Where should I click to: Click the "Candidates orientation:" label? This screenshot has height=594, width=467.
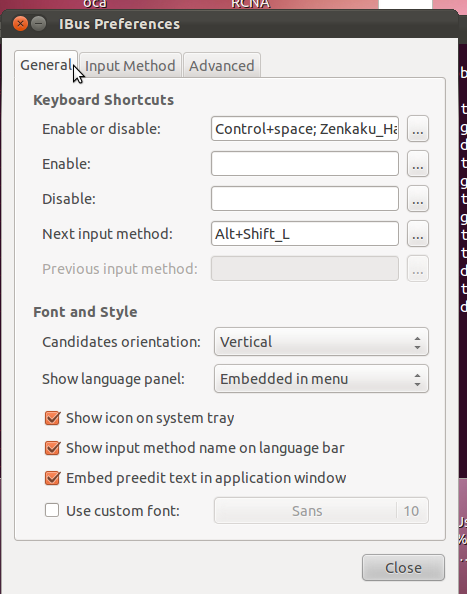121,342
